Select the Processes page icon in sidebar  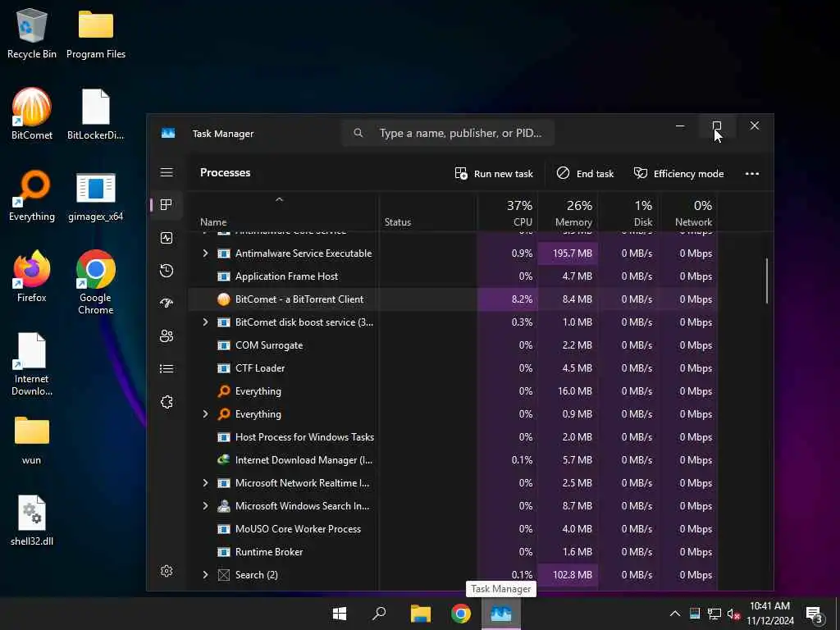(167, 204)
